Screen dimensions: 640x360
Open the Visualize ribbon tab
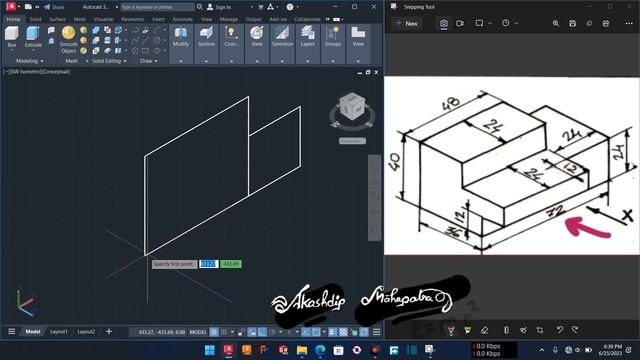[103, 19]
